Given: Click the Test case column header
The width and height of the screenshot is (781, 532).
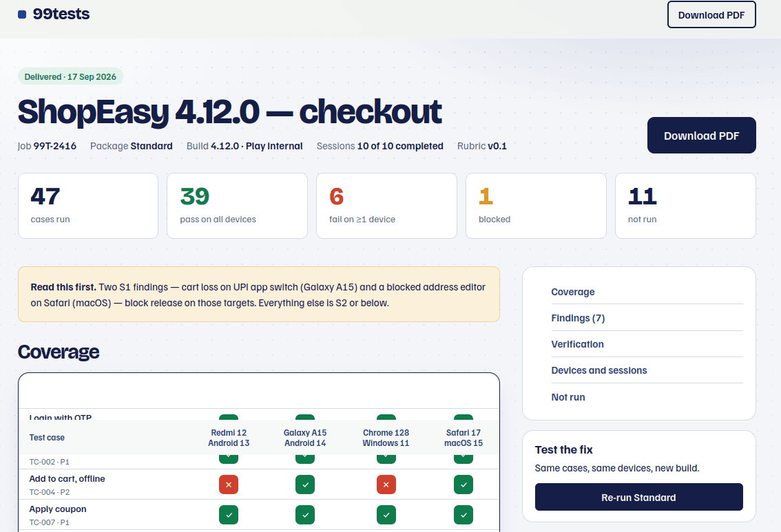Looking at the screenshot, I should pyautogui.click(x=47, y=438).
